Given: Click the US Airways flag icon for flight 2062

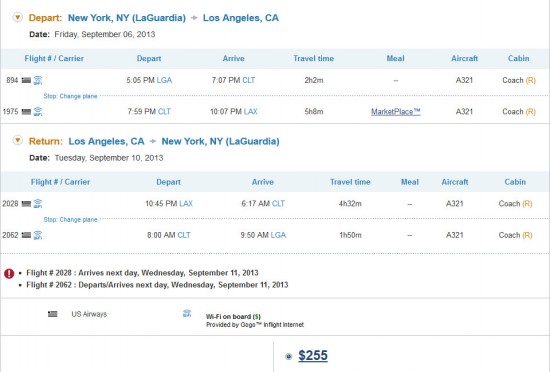Looking at the screenshot, I should (26, 235).
